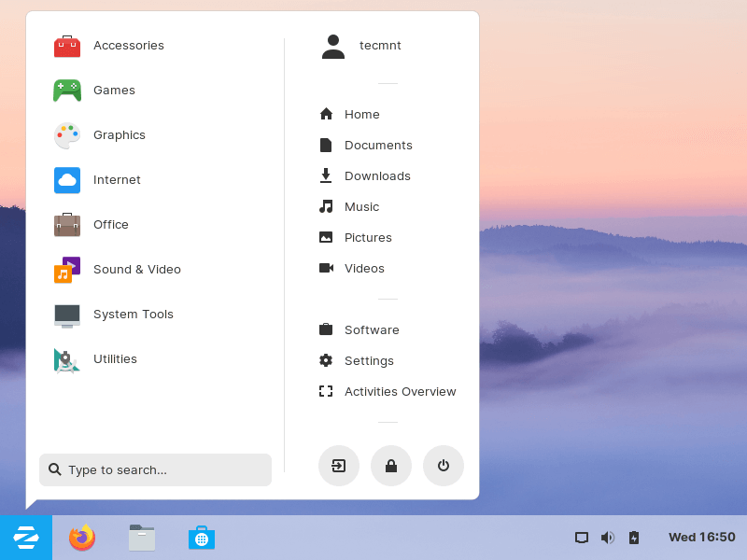This screenshot has width=747, height=560.
Task: Open the Files manager taskbar icon
Action: (142, 538)
